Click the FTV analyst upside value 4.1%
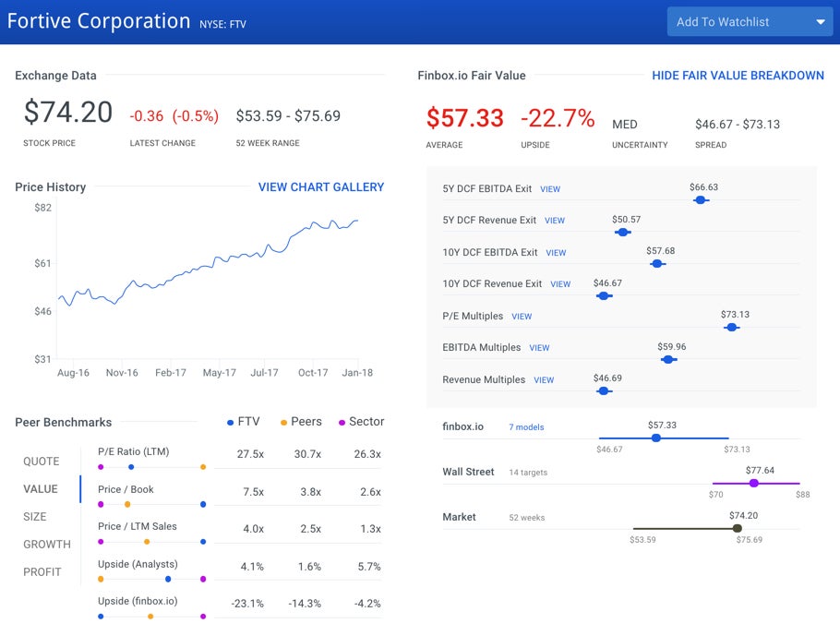 click(x=252, y=567)
